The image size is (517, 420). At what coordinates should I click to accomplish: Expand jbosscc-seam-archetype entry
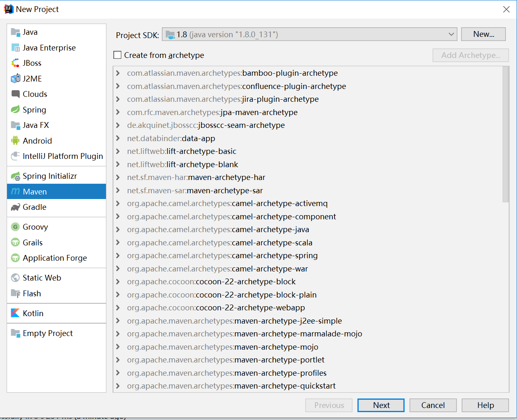(118, 125)
